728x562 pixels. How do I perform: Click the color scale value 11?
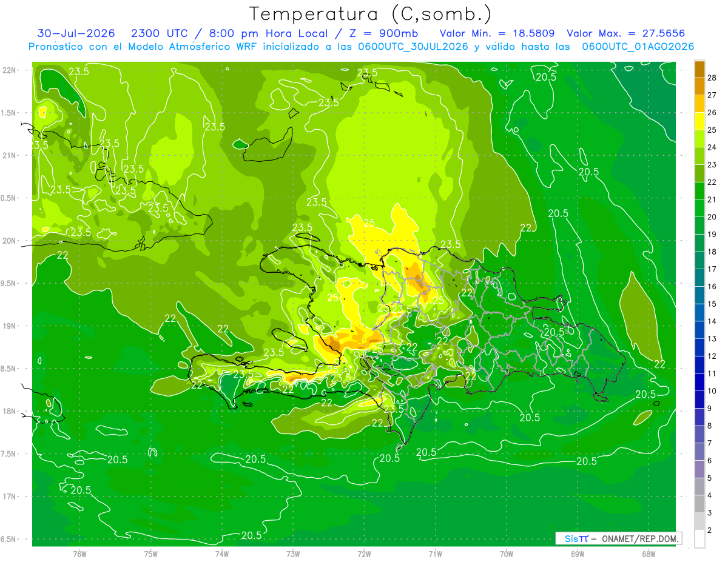point(712,373)
